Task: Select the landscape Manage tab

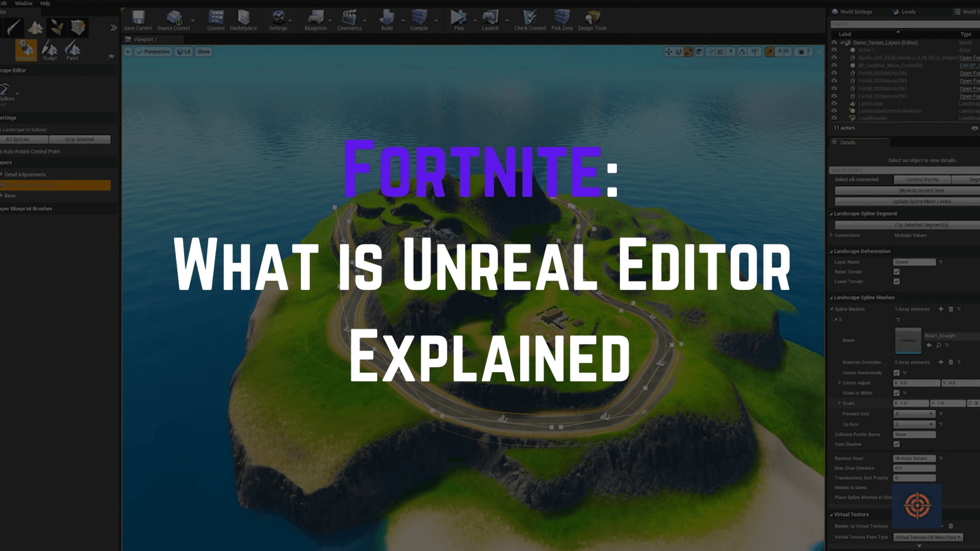Action: pyautogui.click(x=26, y=50)
